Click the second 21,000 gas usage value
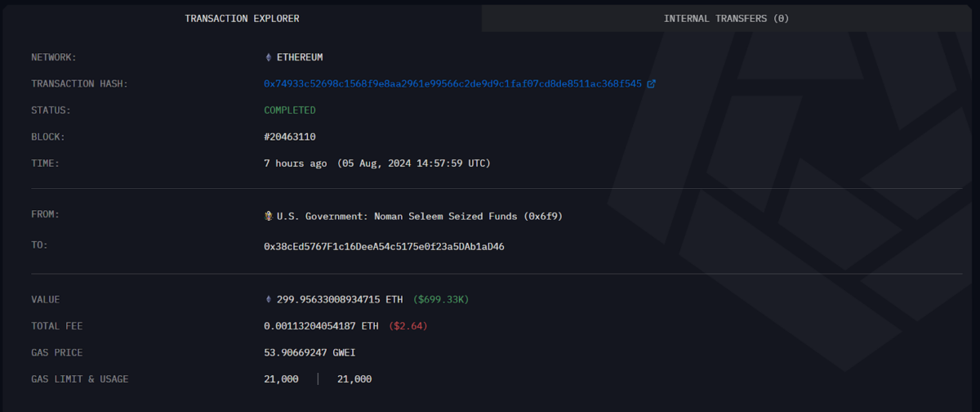 (354, 379)
